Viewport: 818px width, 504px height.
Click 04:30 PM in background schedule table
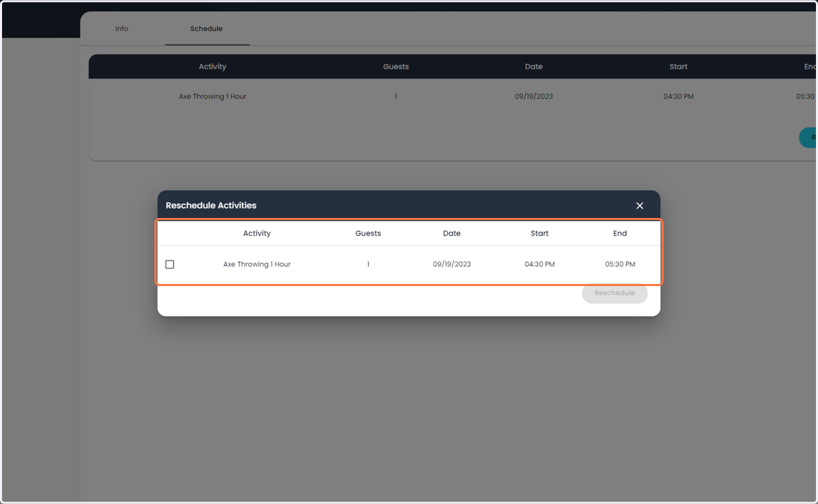678,97
